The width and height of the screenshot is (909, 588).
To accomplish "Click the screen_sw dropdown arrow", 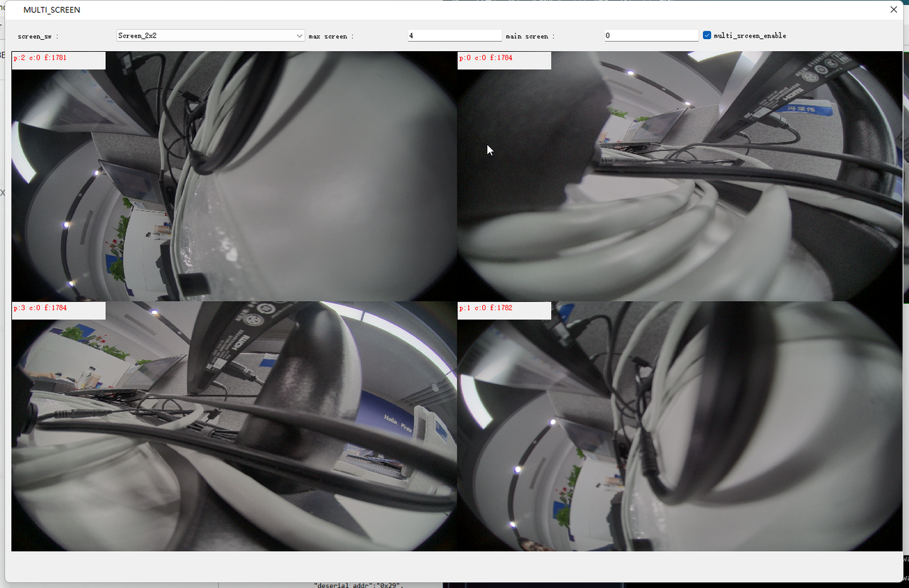I will coord(299,36).
